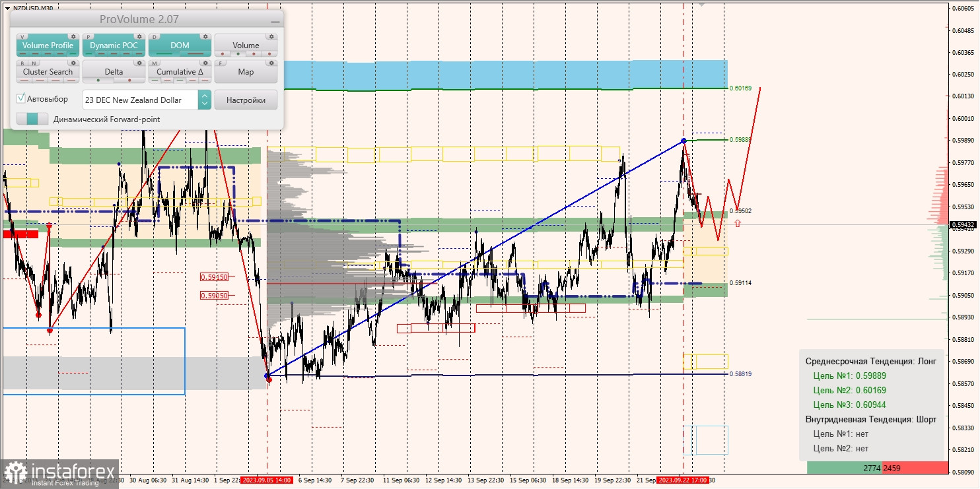The image size is (980, 489).
Task: Click the N hotkey tag on Cluster Search
Action: click(33, 63)
